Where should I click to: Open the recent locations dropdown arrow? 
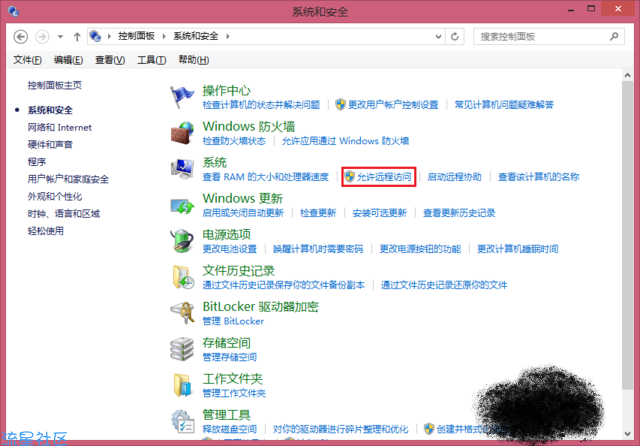[x=60, y=37]
